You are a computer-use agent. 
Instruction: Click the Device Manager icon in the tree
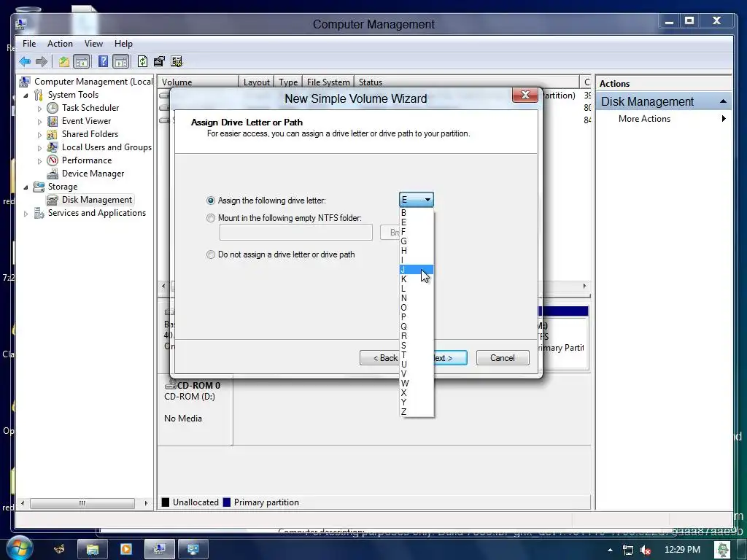pos(53,174)
